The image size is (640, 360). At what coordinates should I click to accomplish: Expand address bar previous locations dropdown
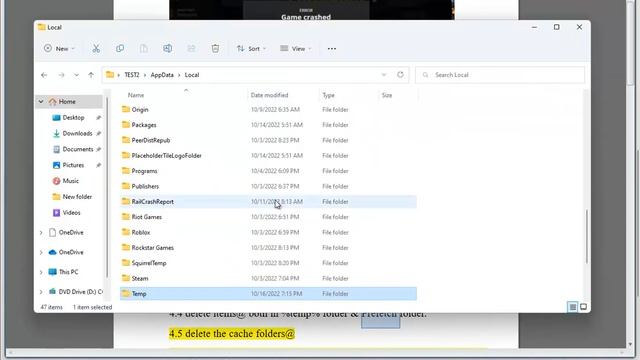[384, 75]
